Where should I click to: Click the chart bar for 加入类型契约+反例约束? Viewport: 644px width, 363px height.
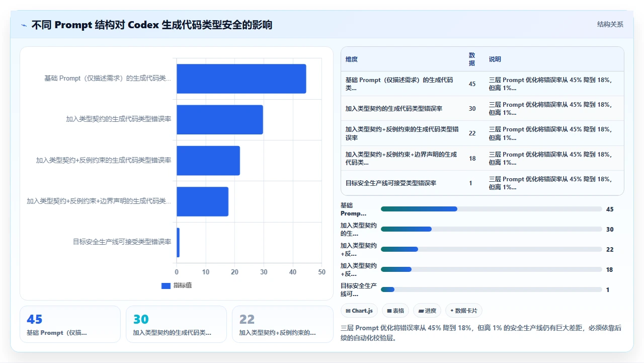pos(208,161)
